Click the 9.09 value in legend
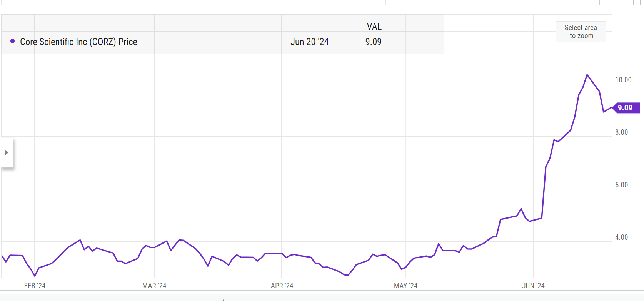This screenshot has height=301, width=644. (x=373, y=42)
